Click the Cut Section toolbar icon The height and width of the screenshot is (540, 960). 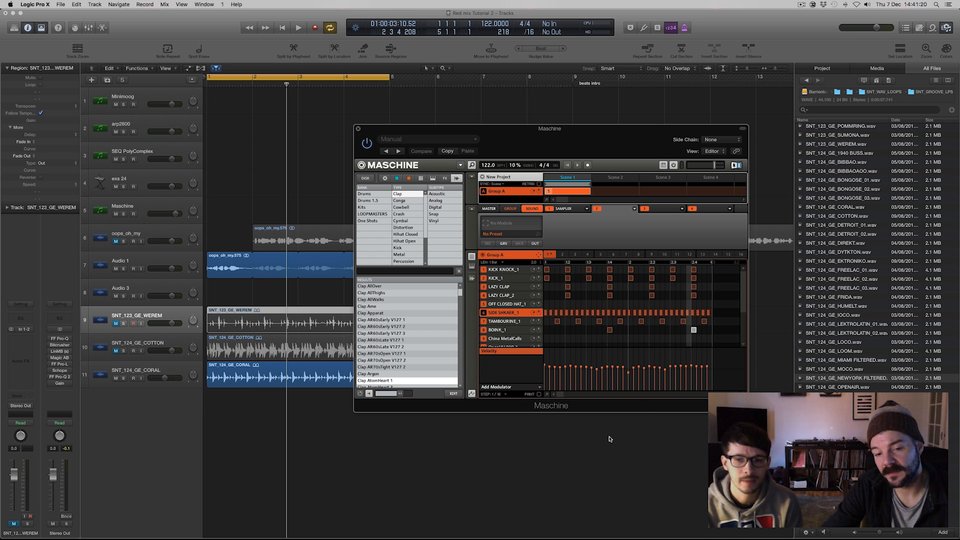(681, 50)
